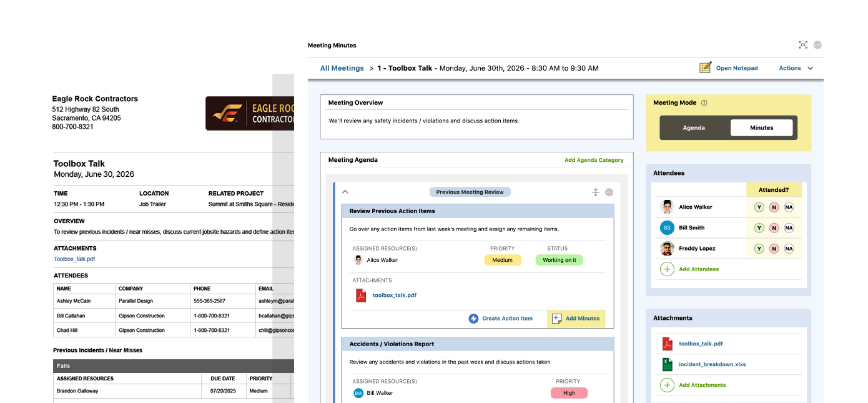The image size is (868, 403).
Task: Set Freddy Lopez attendance to NA
Action: tap(789, 248)
